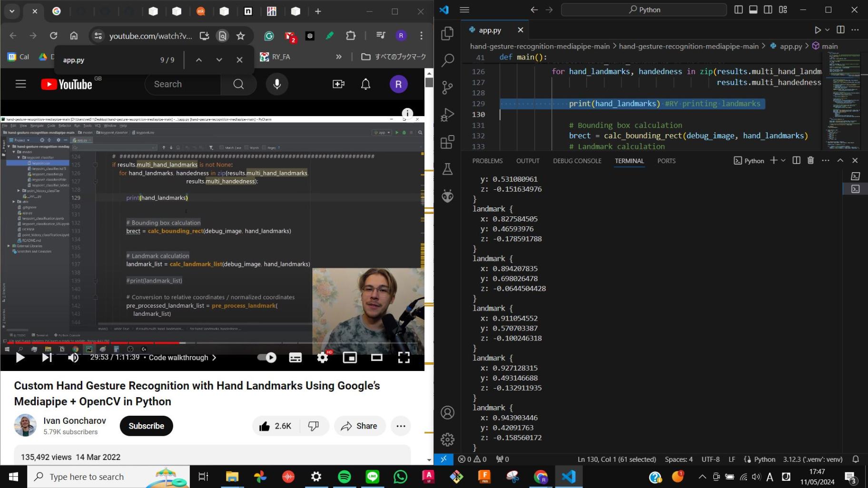Like the video showing 2.6K
This screenshot has width=868, height=488.
276,426
